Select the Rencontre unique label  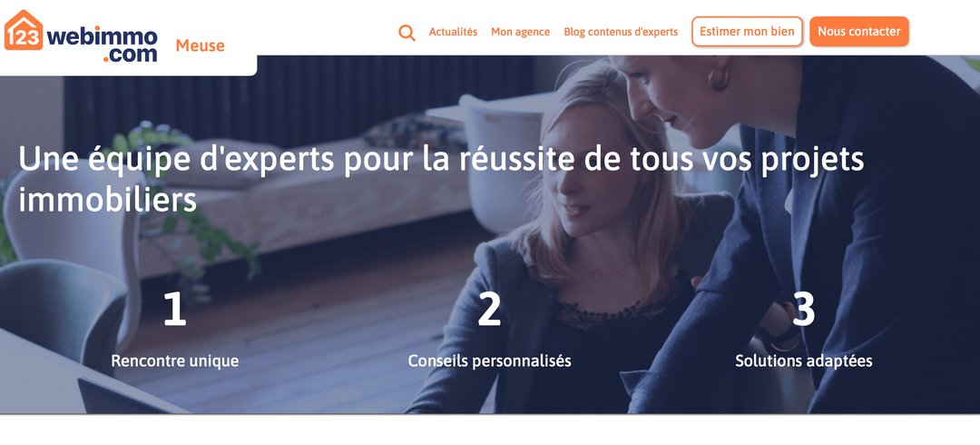pyautogui.click(x=175, y=361)
